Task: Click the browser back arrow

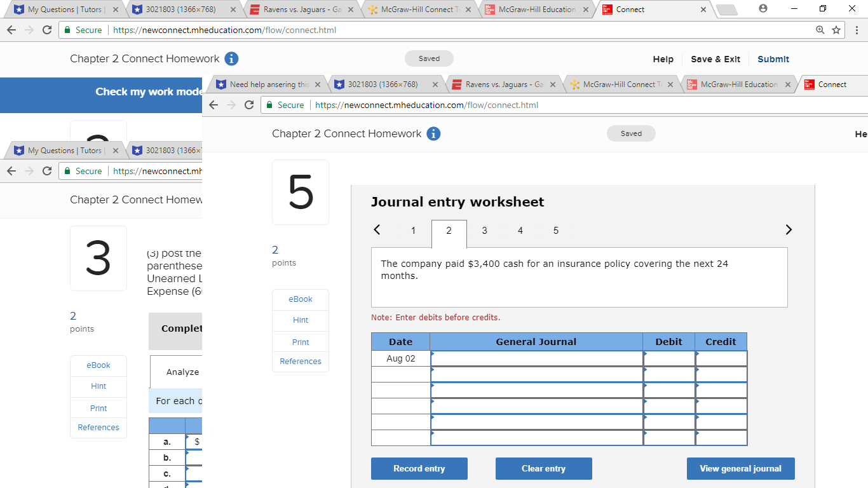Action: click(x=11, y=29)
